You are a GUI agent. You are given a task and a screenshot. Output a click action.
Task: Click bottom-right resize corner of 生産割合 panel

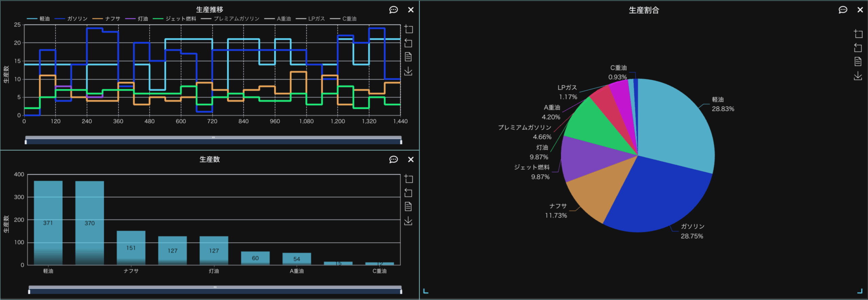(x=860, y=291)
